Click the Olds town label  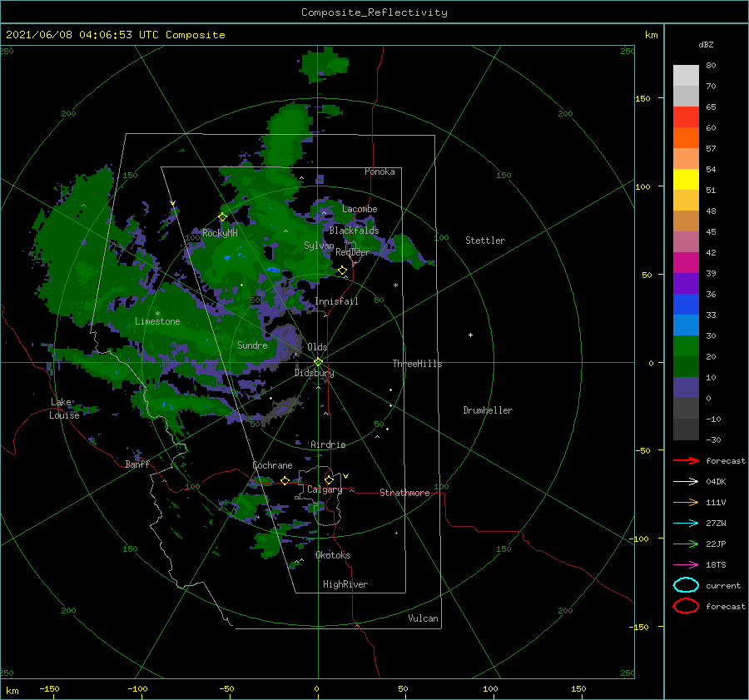coord(317,347)
